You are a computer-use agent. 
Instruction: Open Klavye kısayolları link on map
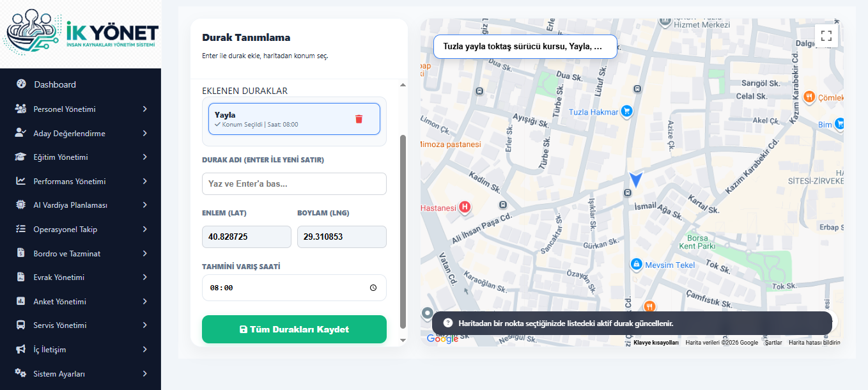(656, 343)
